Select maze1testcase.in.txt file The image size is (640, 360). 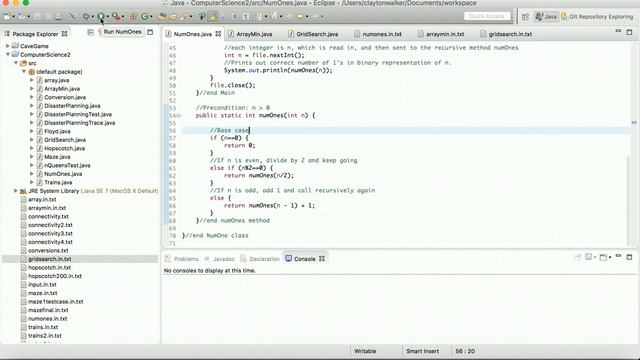click(x=56, y=302)
